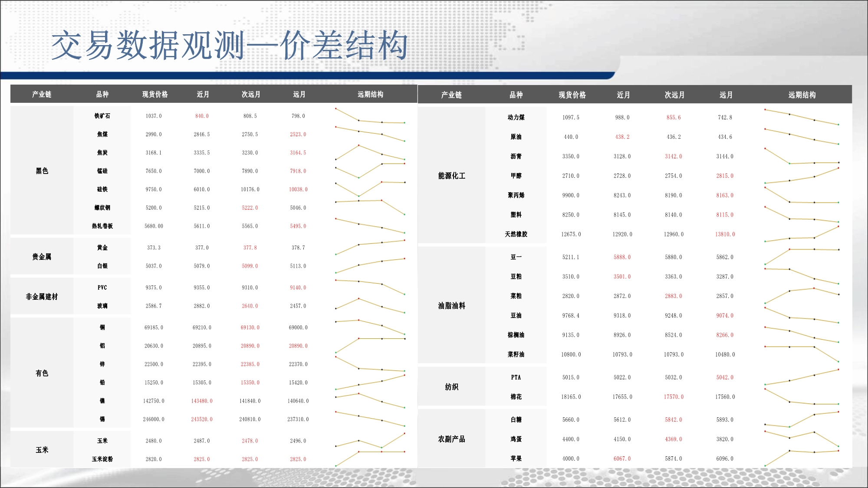Click the 白糖 product label
Image resolution: width=868 pixels, height=488 pixels.
[516, 419]
